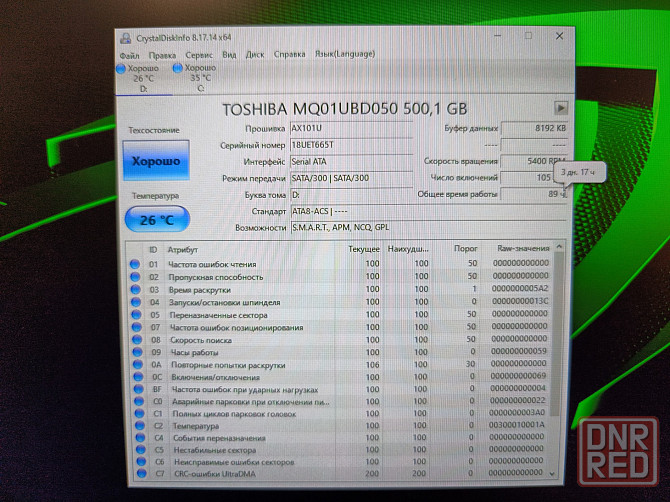Viewport: 670px width, 502px height.
Task: Click status dot for attribute C2 Температура
Action: [135, 426]
